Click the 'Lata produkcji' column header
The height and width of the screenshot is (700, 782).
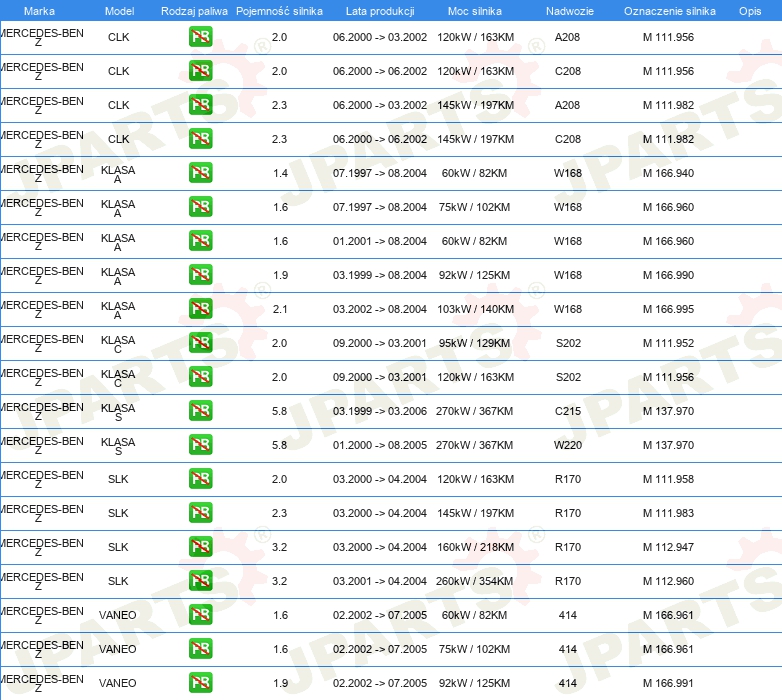(x=380, y=11)
